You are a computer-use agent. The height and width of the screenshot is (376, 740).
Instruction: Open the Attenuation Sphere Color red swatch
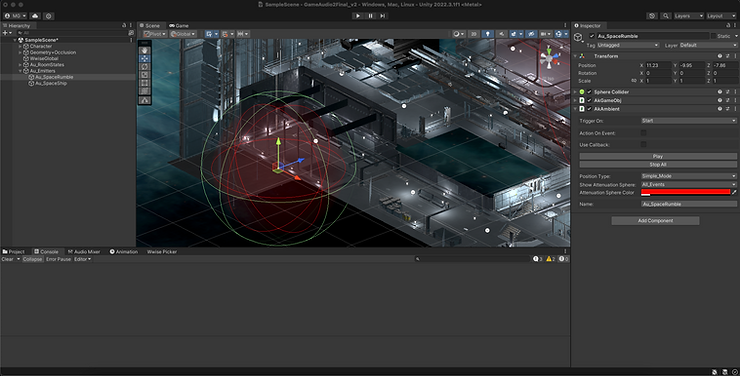tap(685, 192)
